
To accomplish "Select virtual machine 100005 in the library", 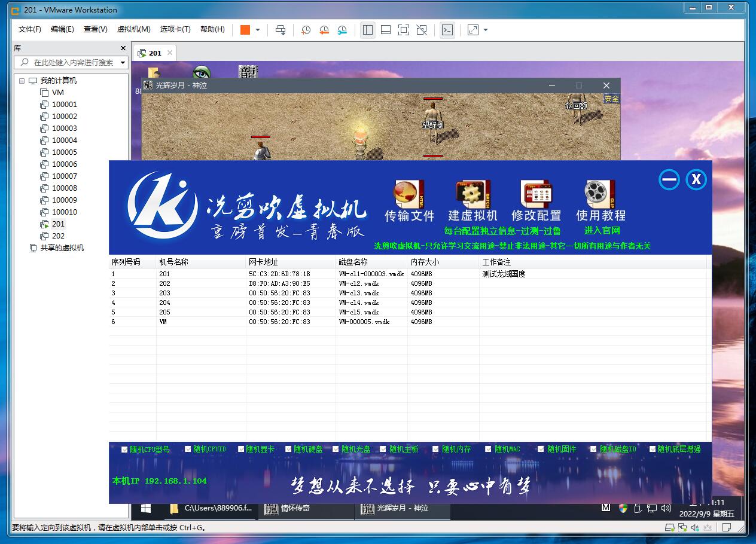I will click(x=64, y=152).
